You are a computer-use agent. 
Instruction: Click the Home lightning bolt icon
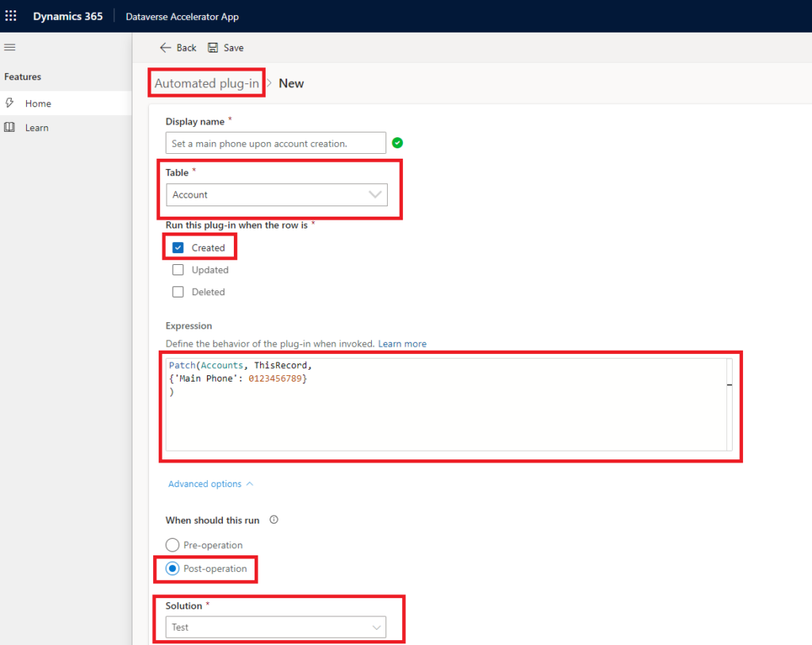[10, 102]
